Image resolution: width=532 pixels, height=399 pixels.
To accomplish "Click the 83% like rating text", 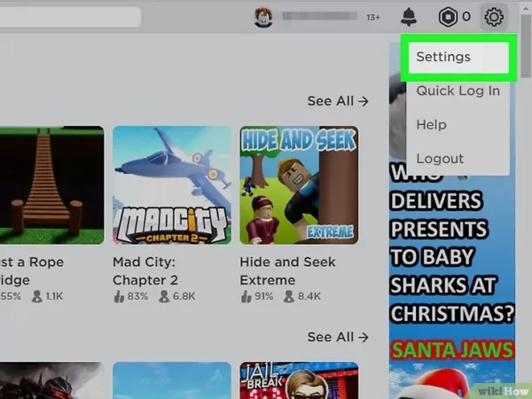I will click(x=137, y=296).
